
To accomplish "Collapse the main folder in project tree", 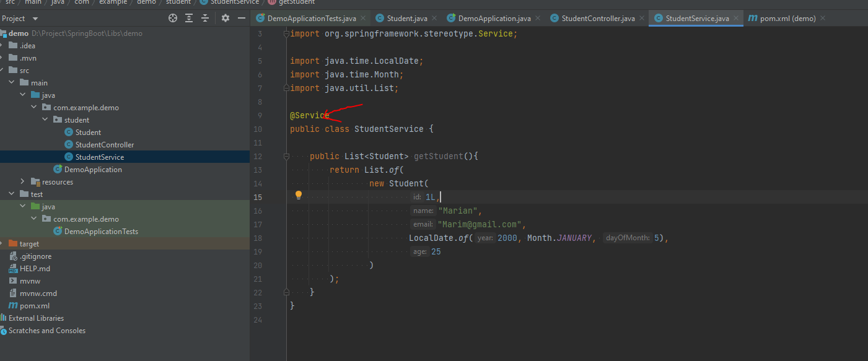I will pos(12,83).
